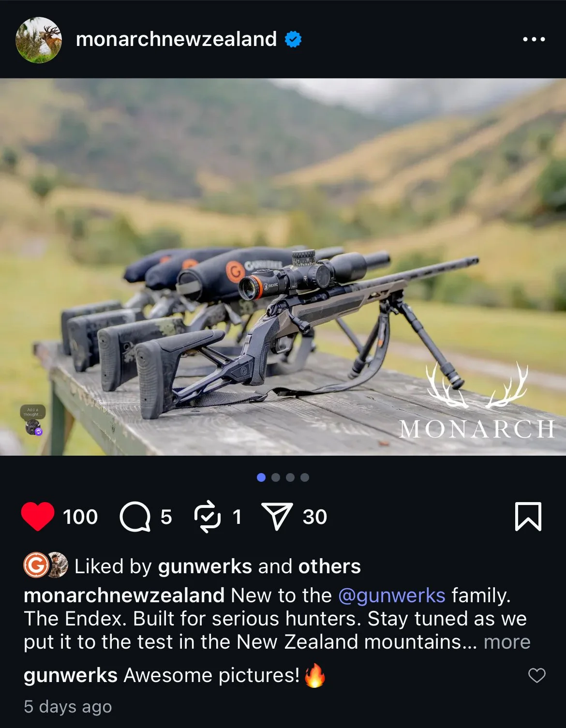This screenshot has width=566, height=728.
Task: Unlike the post via red heart
Action: [x=38, y=517]
